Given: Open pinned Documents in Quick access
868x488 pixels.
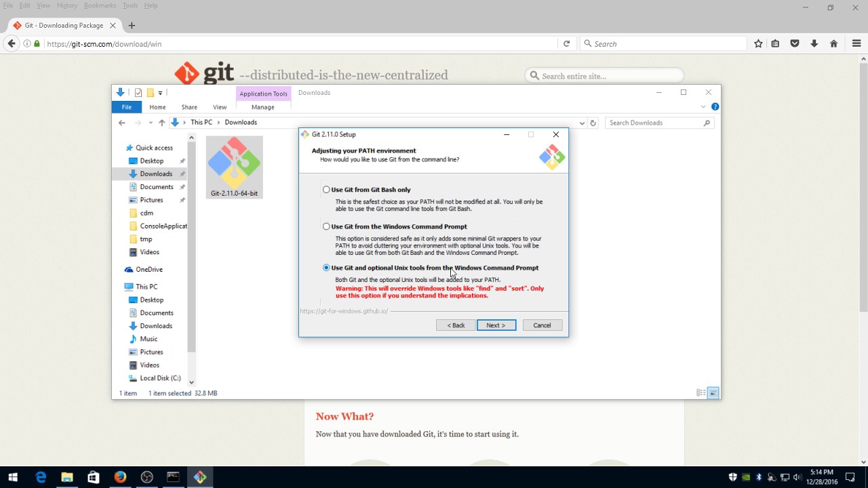Looking at the screenshot, I should click(157, 187).
